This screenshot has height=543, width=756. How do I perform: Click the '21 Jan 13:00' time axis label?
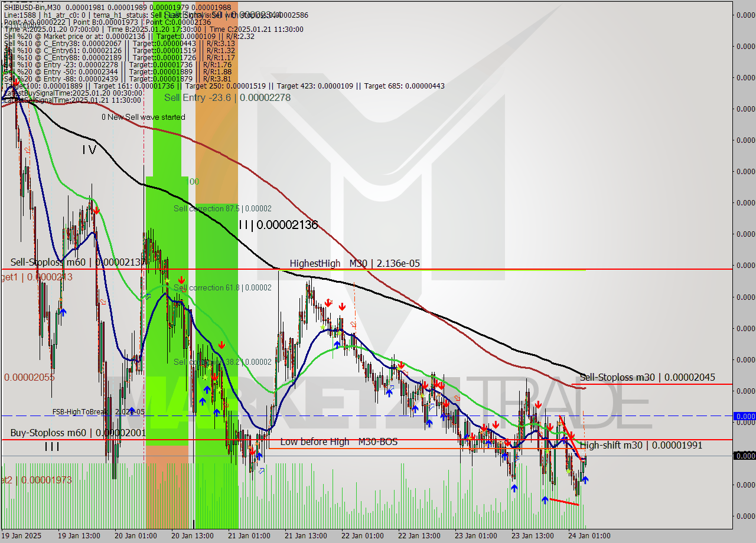point(305,535)
